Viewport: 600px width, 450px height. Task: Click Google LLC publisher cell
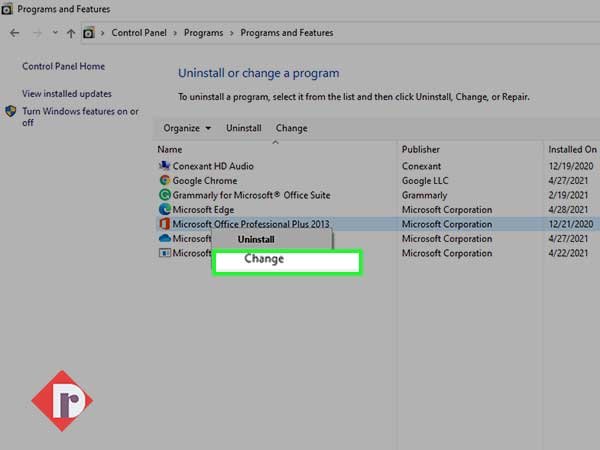[425, 181]
